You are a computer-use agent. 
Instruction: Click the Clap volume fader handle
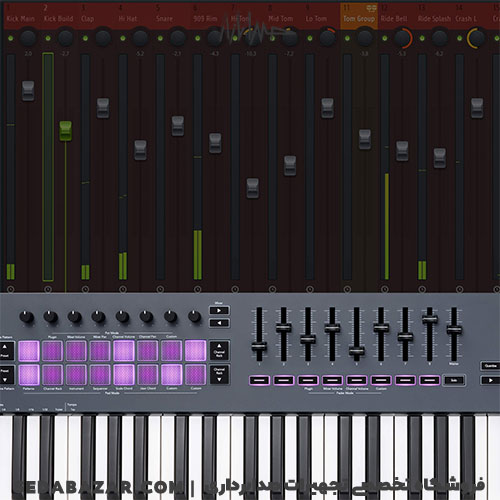pyautogui.click(x=103, y=108)
